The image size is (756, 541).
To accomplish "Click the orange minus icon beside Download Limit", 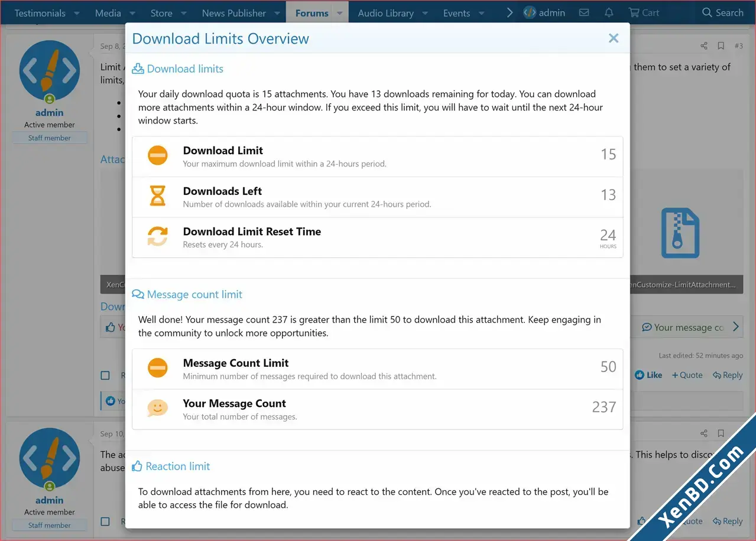I will pyautogui.click(x=157, y=156).
